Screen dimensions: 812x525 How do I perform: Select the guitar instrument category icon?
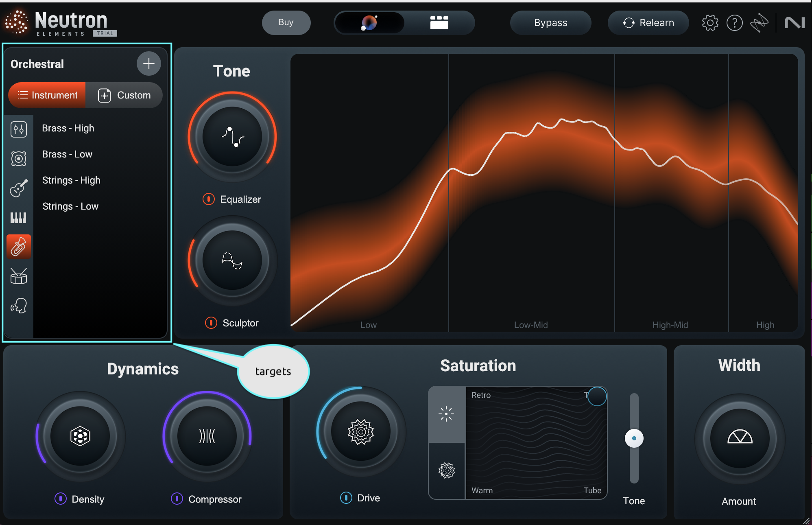[19, 188]
